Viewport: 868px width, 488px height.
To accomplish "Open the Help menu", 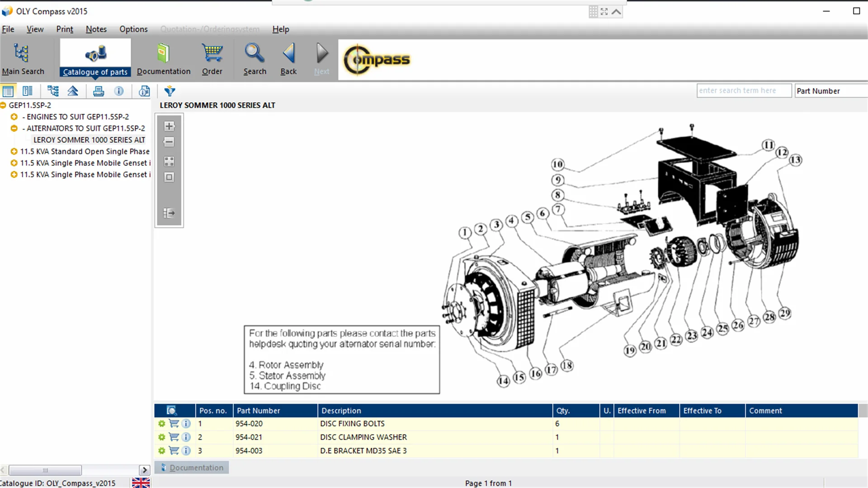I will [280, 29].
